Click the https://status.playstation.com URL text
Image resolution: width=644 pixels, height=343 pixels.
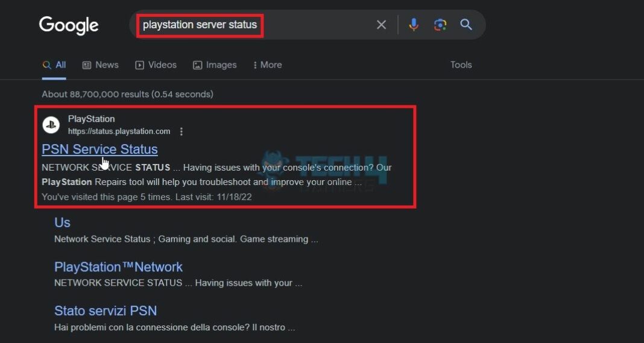coord(119,131)
